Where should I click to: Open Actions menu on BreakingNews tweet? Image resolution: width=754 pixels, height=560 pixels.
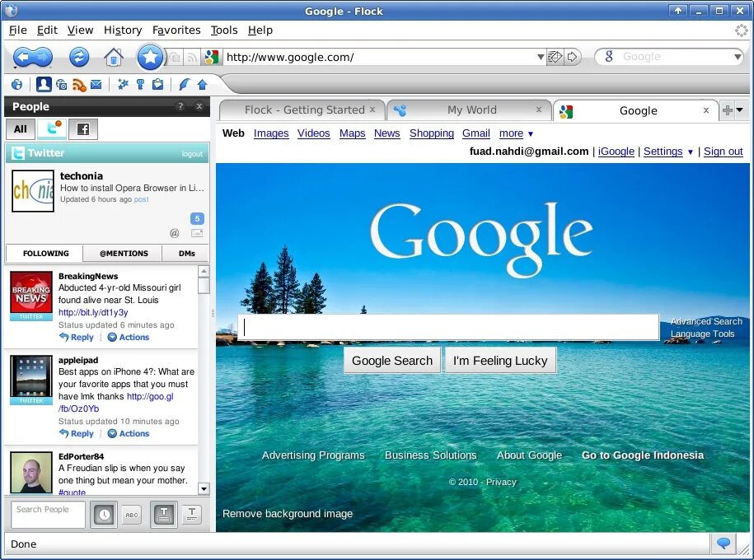coord(129,337)
